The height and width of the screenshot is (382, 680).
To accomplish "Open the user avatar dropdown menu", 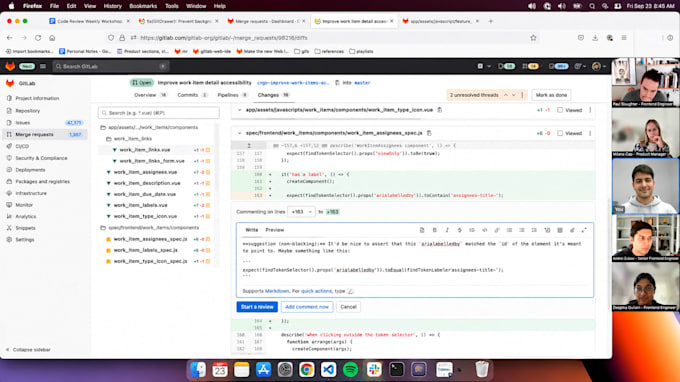I will [599, 66].
